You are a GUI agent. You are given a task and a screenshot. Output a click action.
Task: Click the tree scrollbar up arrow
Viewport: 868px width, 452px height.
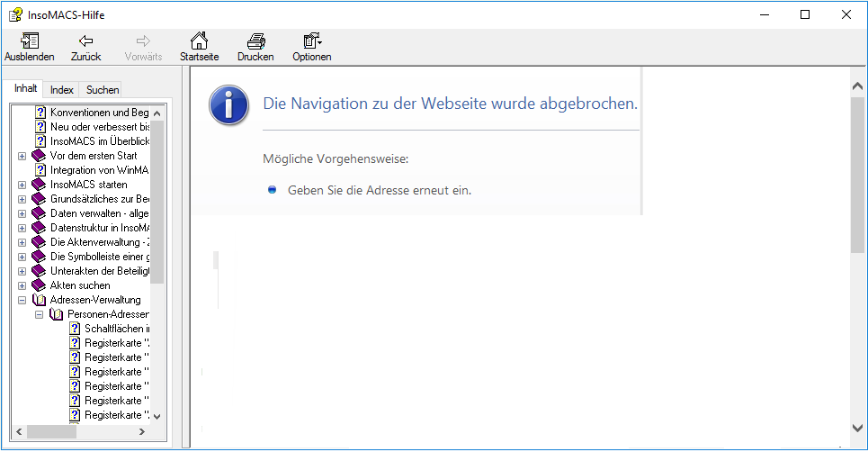(x=157, y=113)
